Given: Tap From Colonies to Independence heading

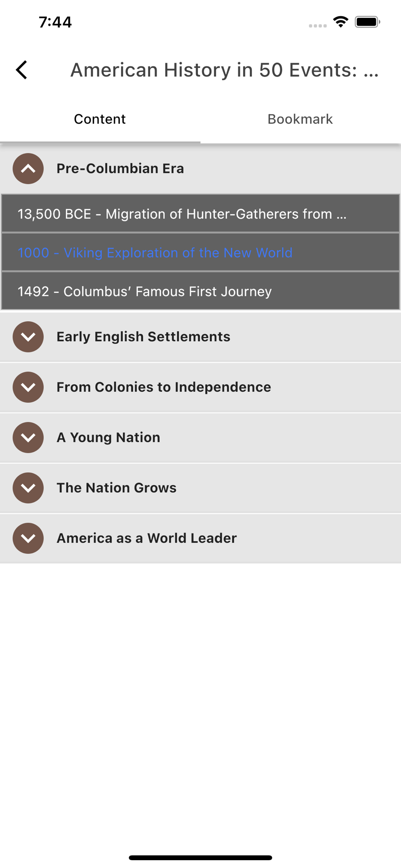Looking at the screenshot, I should 164,387.
